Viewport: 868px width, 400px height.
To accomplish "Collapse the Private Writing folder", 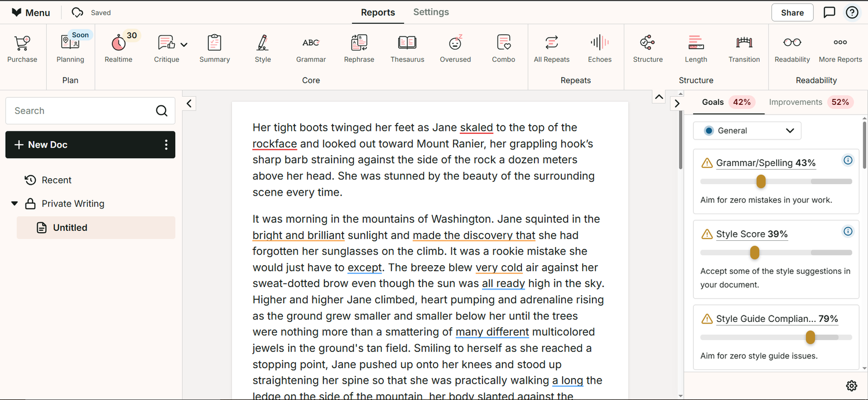I will pos(14,204).
